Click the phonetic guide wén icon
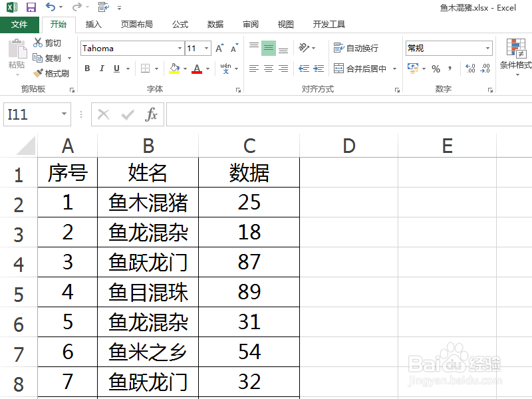The width and height of the screenshot is (532, 399). [225, 68]
